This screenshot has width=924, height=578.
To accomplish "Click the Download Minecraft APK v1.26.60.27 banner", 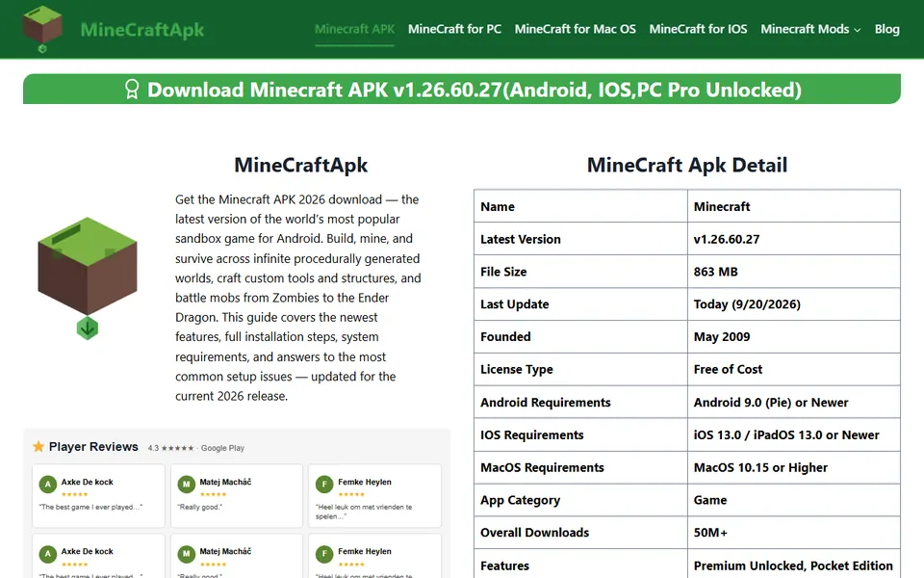I will point(462,89).
